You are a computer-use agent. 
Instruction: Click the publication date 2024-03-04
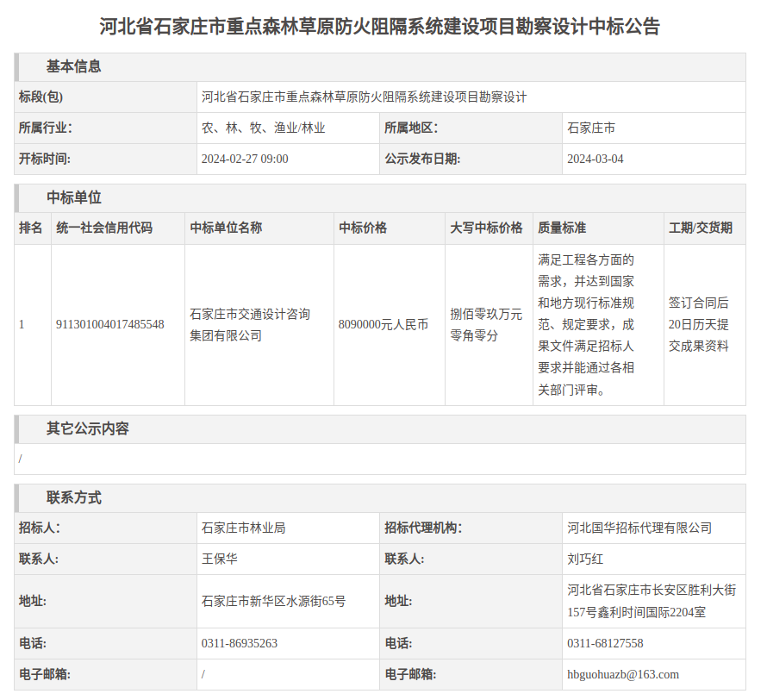595,159
